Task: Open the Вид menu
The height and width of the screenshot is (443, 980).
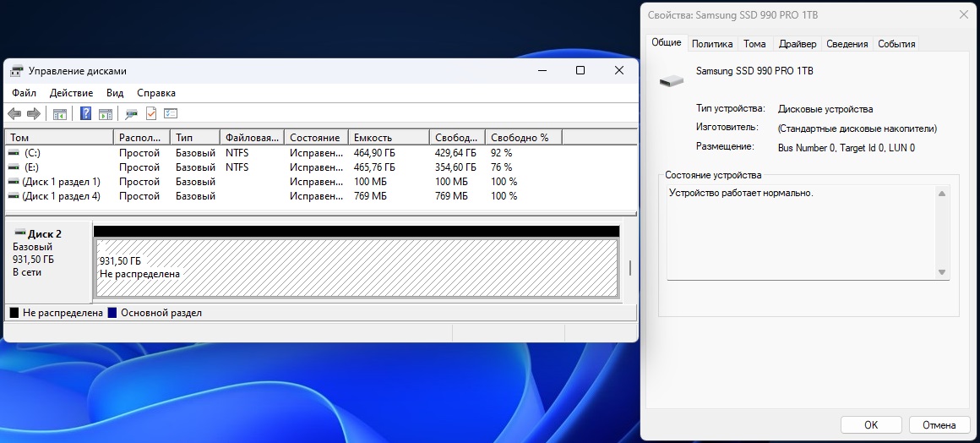Action: click(115, 93)
